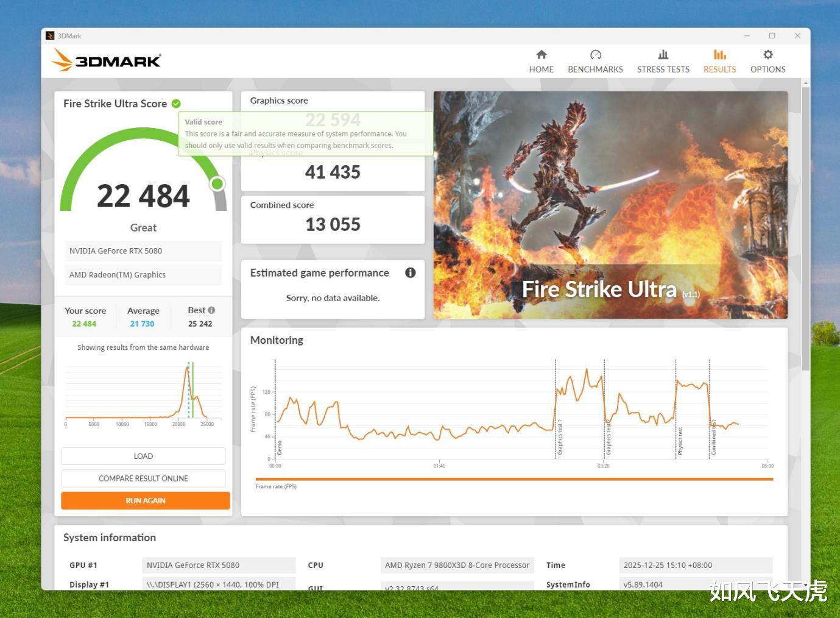Click the Display #1 value field
Viewport: 840px width, 618px height.
pos(219,584)
